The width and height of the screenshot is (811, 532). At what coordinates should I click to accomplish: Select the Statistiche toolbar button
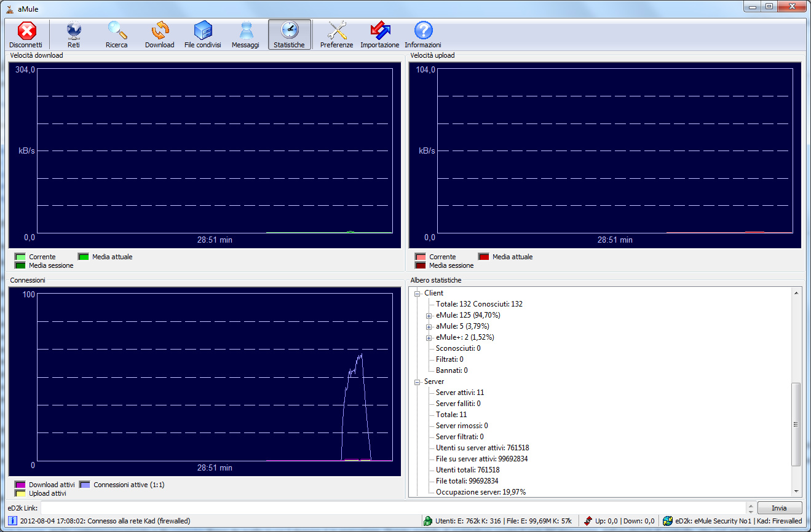click(289, 34)
